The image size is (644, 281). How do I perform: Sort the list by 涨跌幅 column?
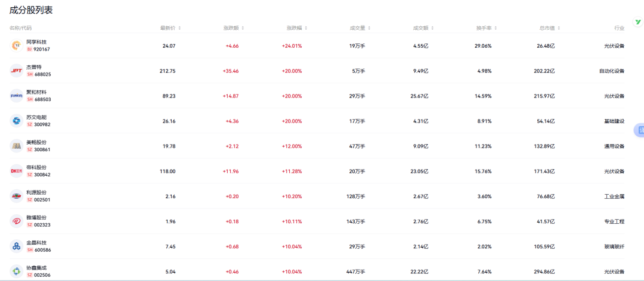(x=297, y=28)
